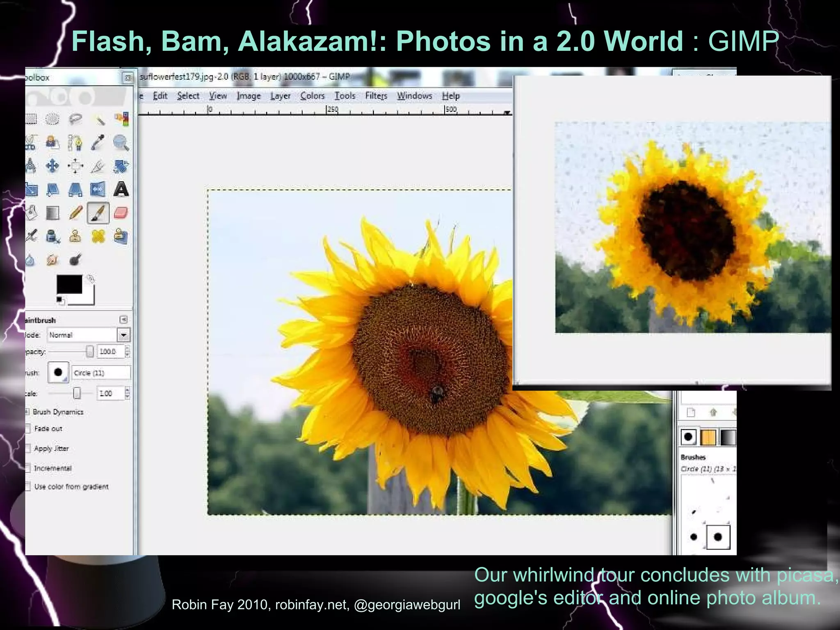Click the Scale value stepper arrows
Viewport: 840px width, 630px height.
[x=128, y=393]
